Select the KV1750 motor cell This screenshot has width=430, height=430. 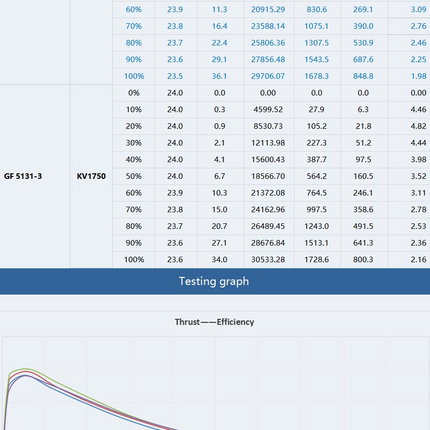coord(91,176)
